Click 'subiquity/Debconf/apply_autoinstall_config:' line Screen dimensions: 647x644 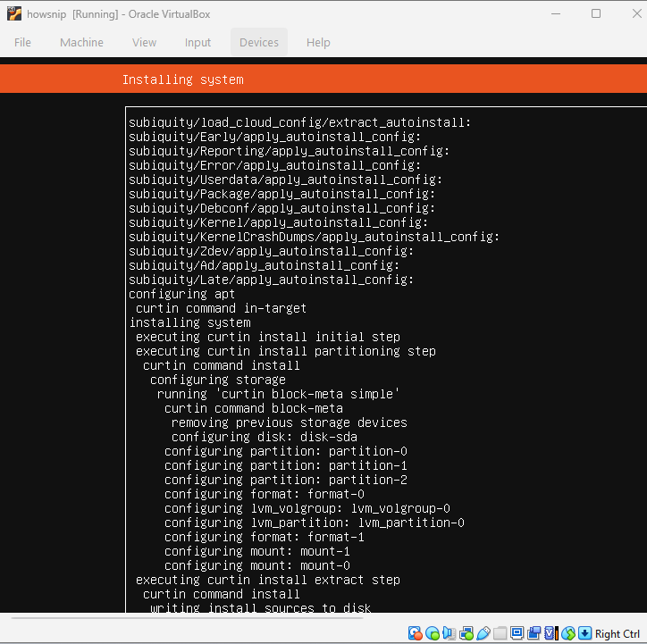click(281, 208)
